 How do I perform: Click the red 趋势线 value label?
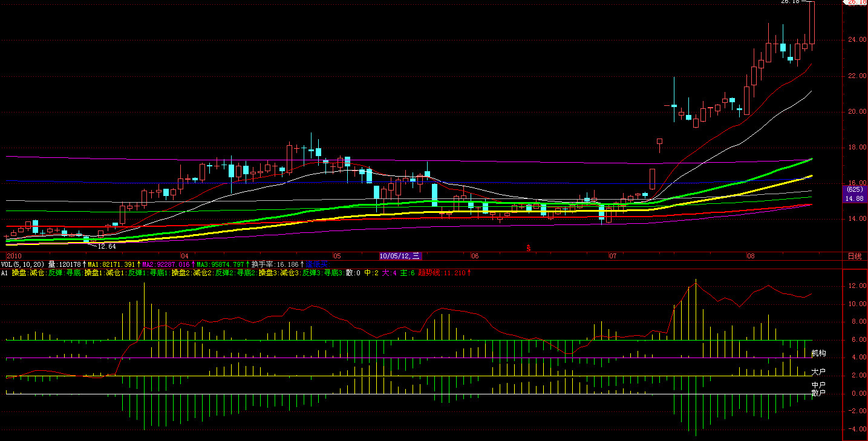click(443, 273)
